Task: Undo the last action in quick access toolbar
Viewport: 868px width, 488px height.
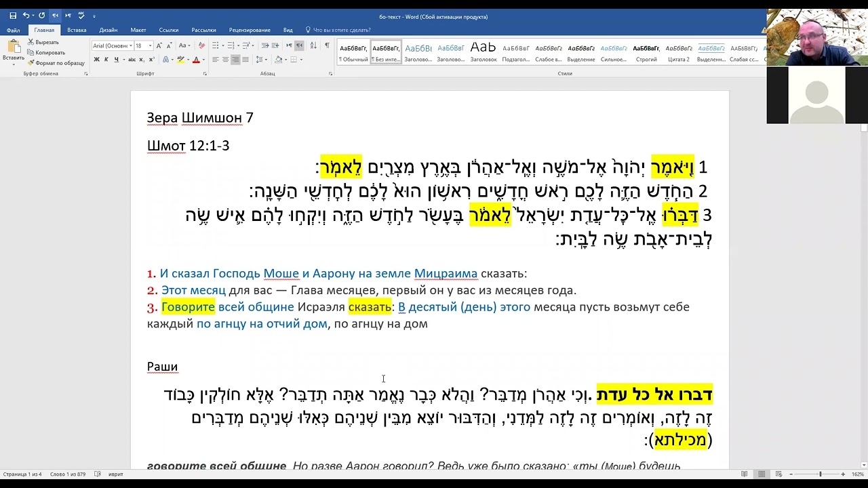Action: pyautogui.click(x=26, y=16)
